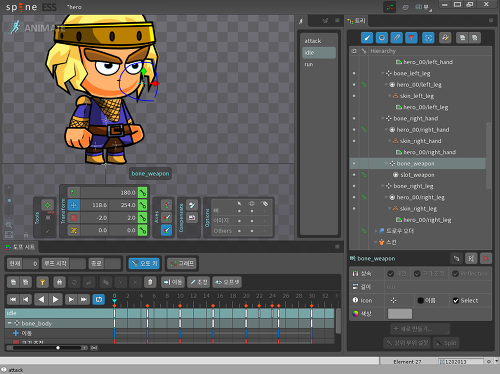
Task: Key the translate values 118.6 and 254.0
Action: pos(142,205)
